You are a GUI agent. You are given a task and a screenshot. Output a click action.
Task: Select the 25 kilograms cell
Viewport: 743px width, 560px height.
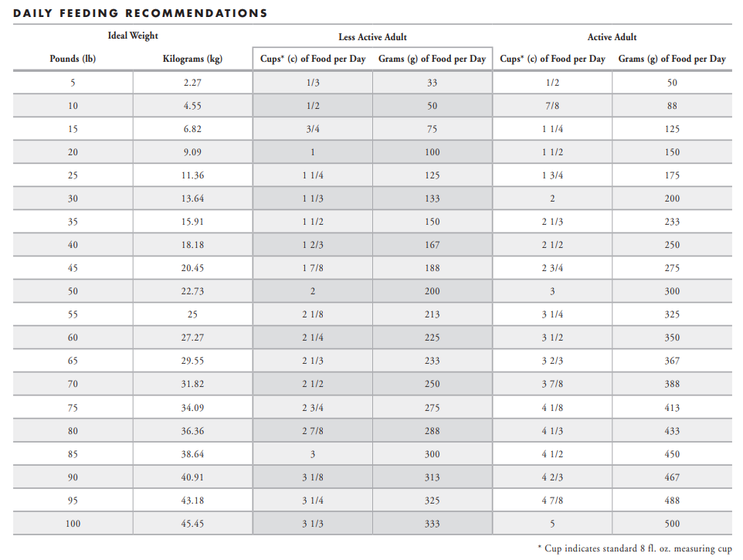click(x=192, y=314)
